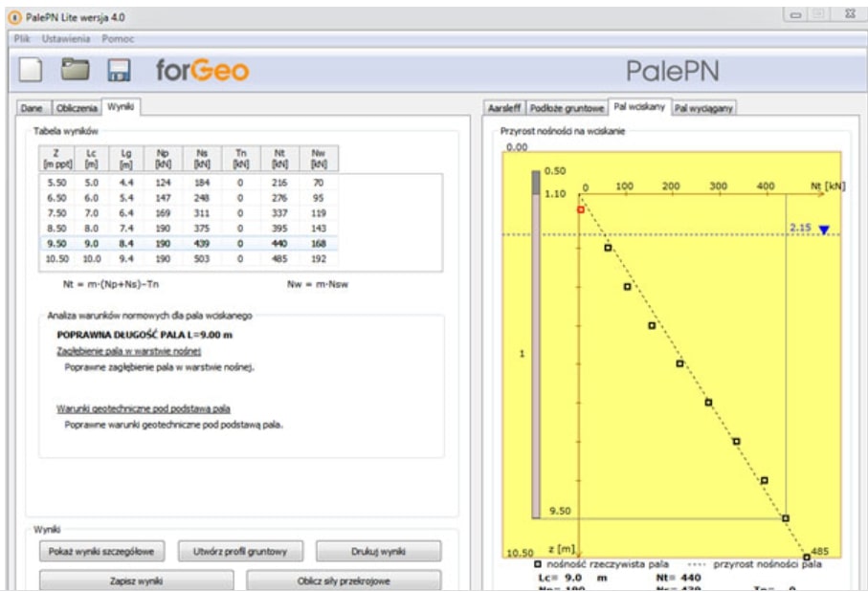The image size is (868, 592).
Task: Click the red square marker on chart
Action: tap(580, 208)
